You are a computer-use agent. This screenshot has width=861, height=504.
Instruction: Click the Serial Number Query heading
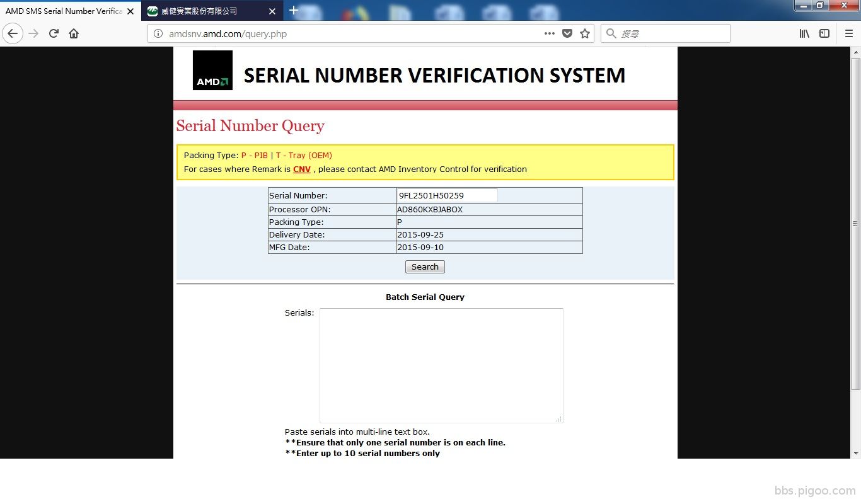click(250, 125)
